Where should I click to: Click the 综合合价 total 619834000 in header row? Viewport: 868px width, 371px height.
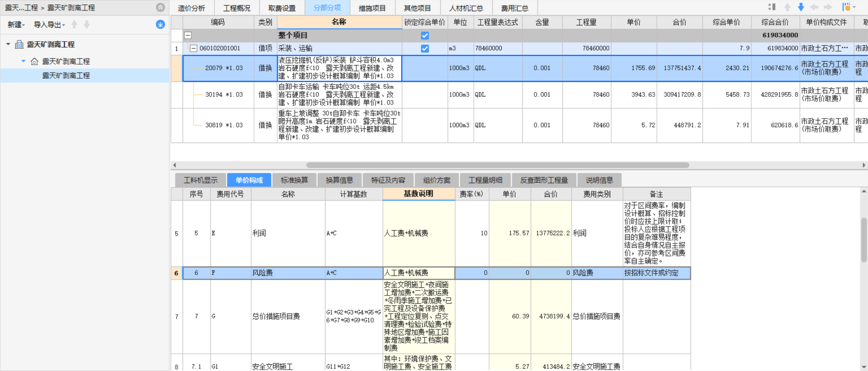point(775,35)
